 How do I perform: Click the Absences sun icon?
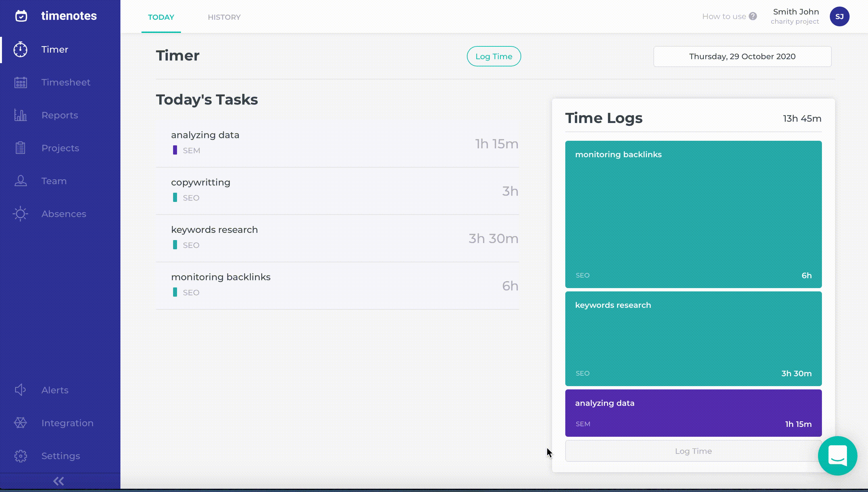20,214
